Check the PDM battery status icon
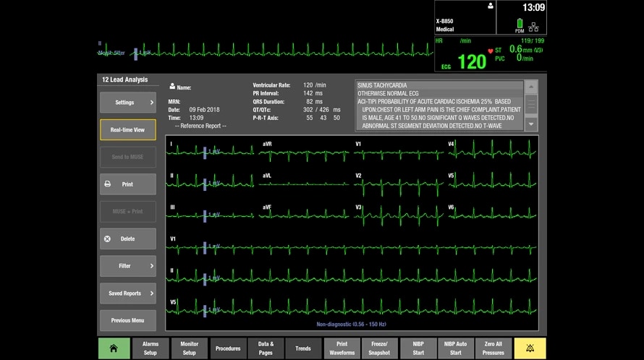This screenshot has width=644, height=360. (519, 24)
